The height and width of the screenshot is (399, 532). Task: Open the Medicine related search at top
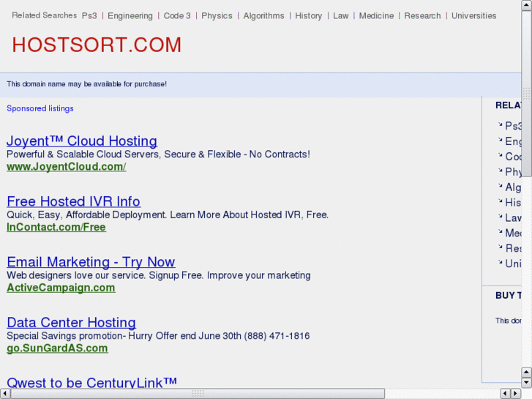(x=376, y=15)
